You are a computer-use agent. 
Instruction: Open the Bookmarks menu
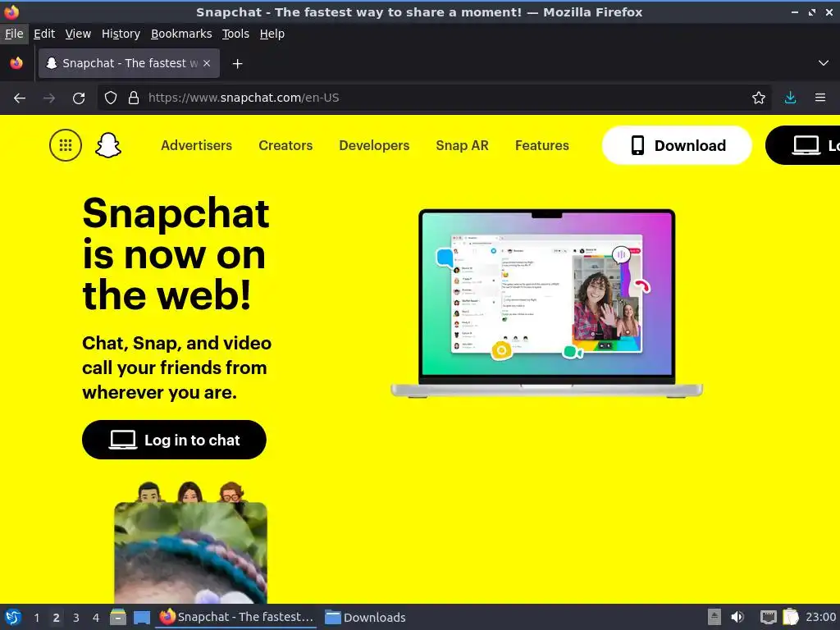181,34
